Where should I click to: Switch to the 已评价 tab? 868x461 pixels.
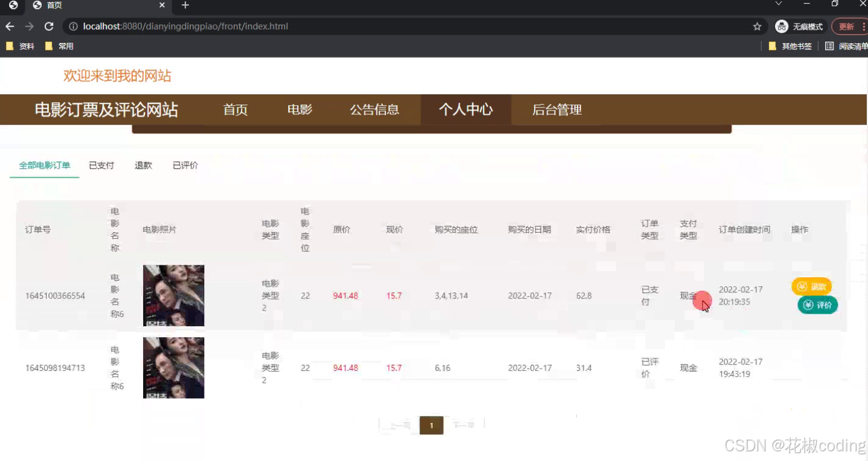click(185, 165)
